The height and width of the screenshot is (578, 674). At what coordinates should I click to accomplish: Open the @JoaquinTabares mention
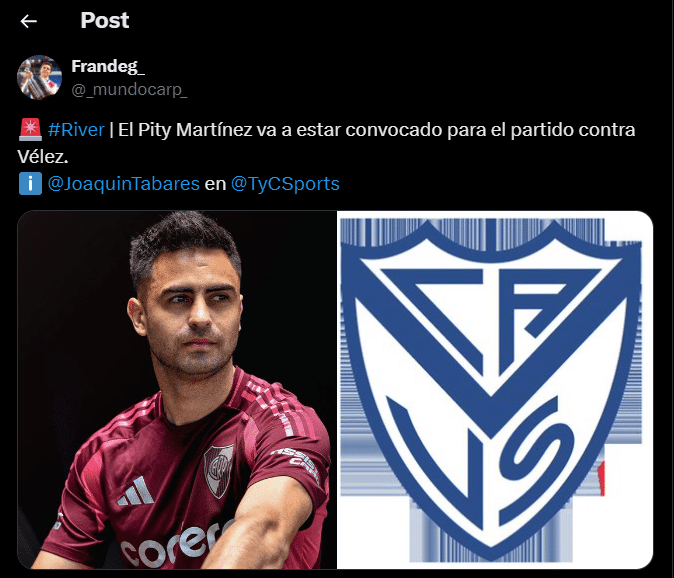(123, 184)
